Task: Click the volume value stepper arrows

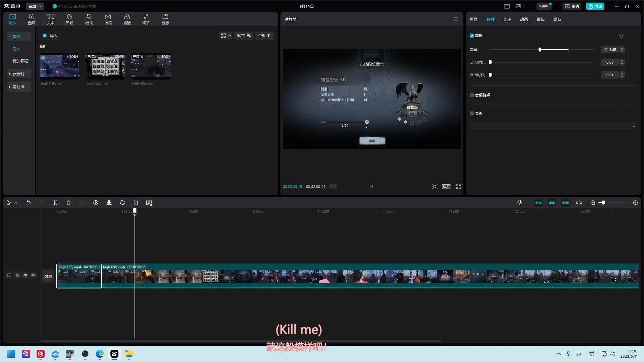Action: click(x=622, y=49)
